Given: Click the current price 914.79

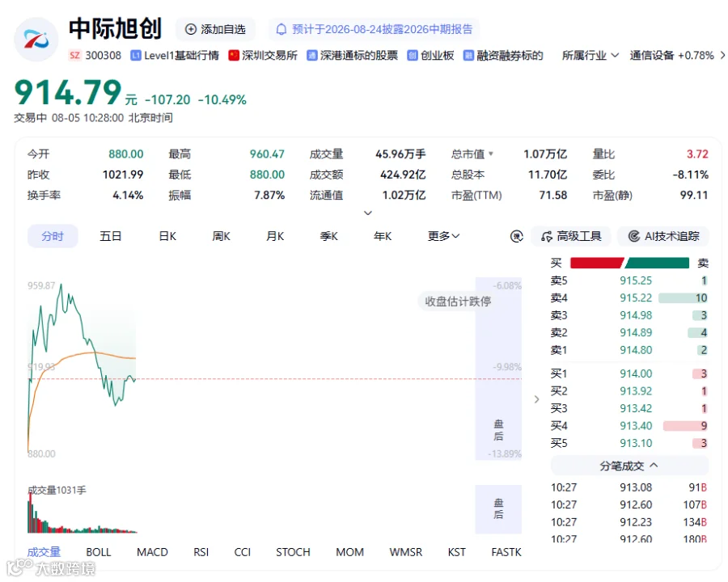Looking at the screenshot, I should pos(68,92).
